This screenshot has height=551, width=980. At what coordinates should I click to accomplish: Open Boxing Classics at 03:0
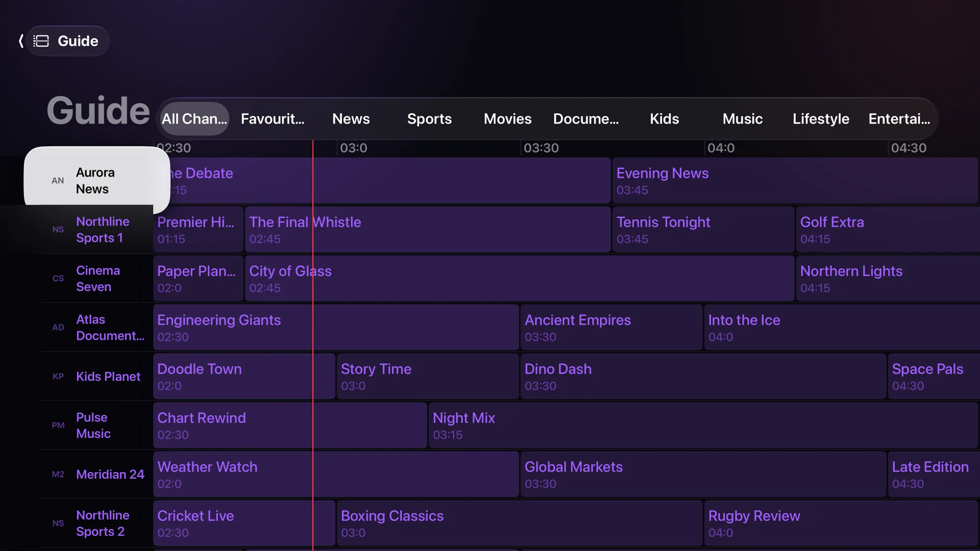[520, 523]
